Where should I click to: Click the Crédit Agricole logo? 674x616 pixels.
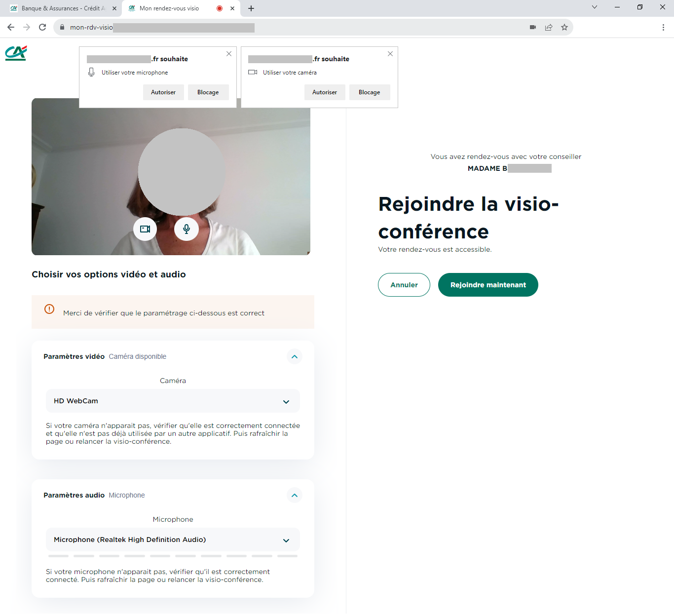tap(16, 53)
